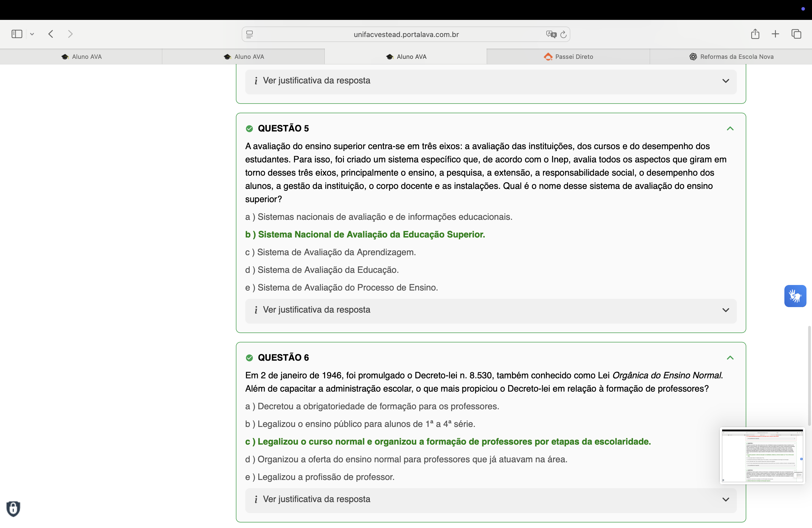Select option b) Sistema Nacional de Avaliação da Educação Superior
This screenshot has height=528, width=812.
tap(365, 235)
